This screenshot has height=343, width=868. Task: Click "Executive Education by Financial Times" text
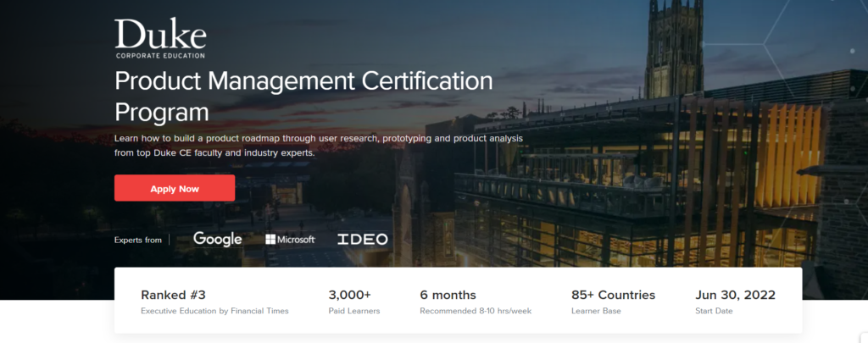[214, 311]
